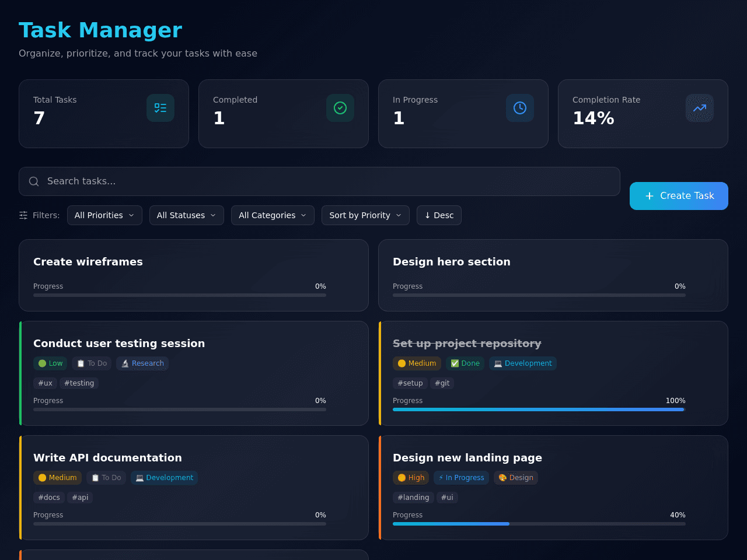Screen dimensions: 747x560
Task: Click the 100% progress bar on repository card
Action: tap(539, 409)
